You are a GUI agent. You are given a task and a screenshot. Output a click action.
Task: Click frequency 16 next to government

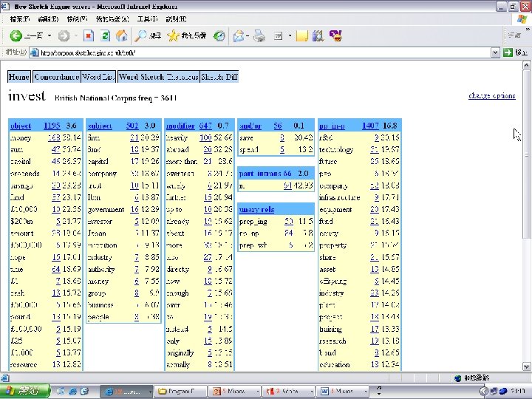pos(134,210)
